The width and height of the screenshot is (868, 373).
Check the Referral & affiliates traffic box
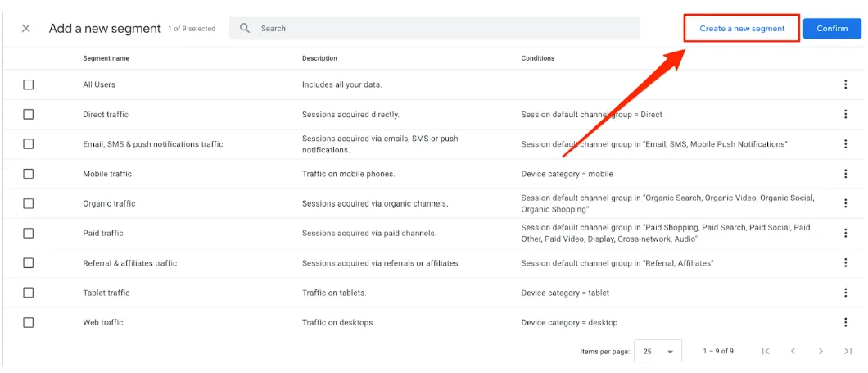(29, 263)
